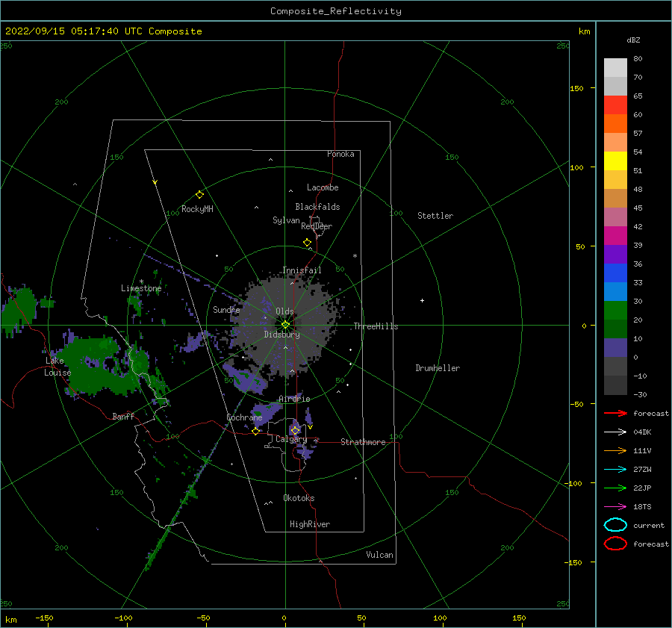Click the Airdrie city label
This screenshot has width=672, height=628.
(x=294, y=399)
